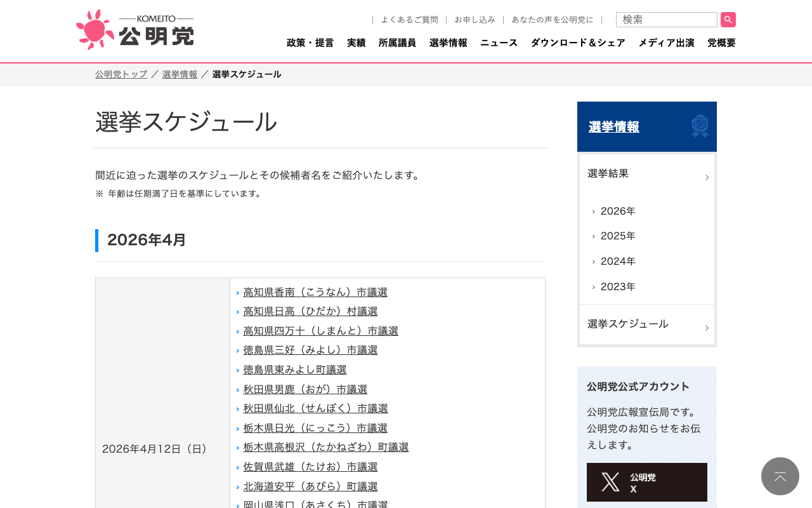Select 2024年 election results
812x508 pixels.
[618, 262]
